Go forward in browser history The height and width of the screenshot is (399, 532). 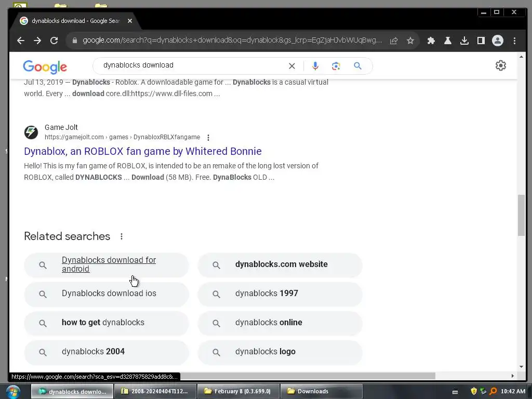37,41
